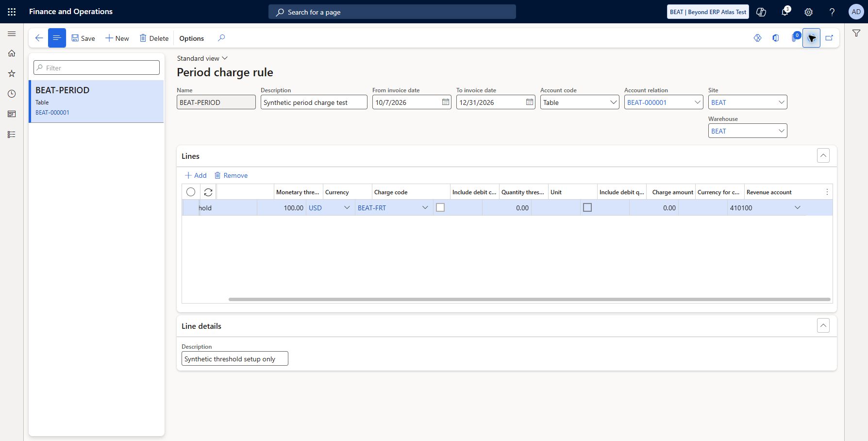Add a new line
The width and height of the screenshot is (868, 441).
click(x=196, y=175)
